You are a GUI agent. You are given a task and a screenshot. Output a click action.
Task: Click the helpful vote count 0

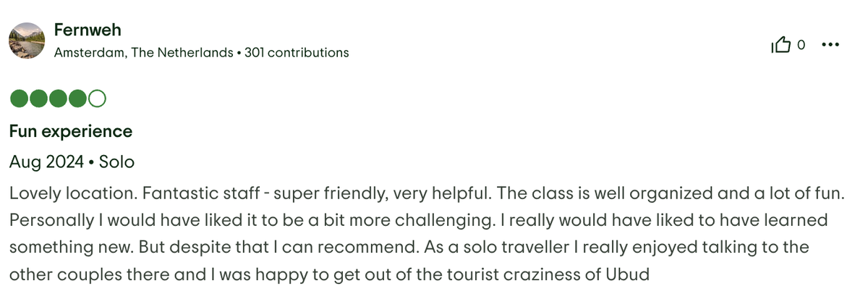point(801,46)
